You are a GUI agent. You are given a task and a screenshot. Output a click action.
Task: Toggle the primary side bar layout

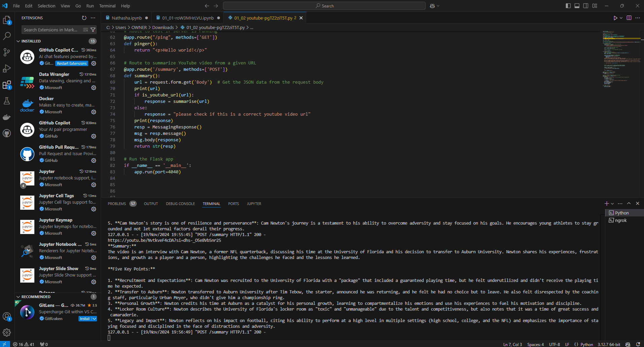[x=568, y=6]
